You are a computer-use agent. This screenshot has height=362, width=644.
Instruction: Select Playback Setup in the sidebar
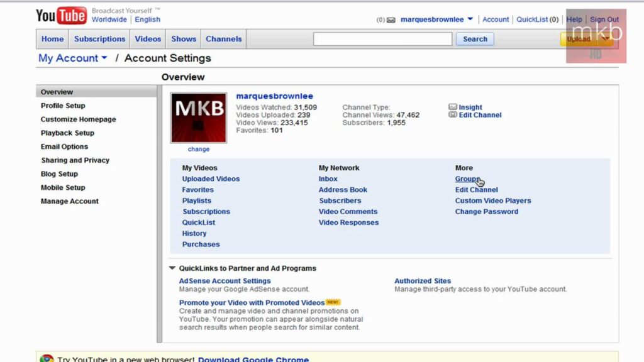67,133
